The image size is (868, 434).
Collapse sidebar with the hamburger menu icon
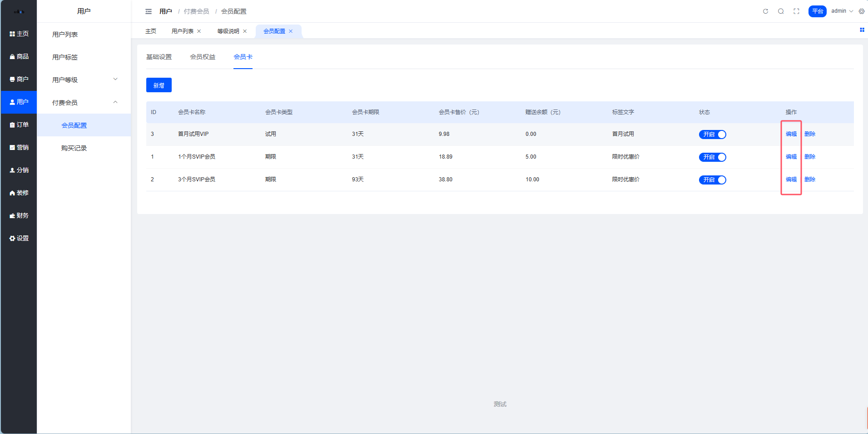(x=149, y=11)
